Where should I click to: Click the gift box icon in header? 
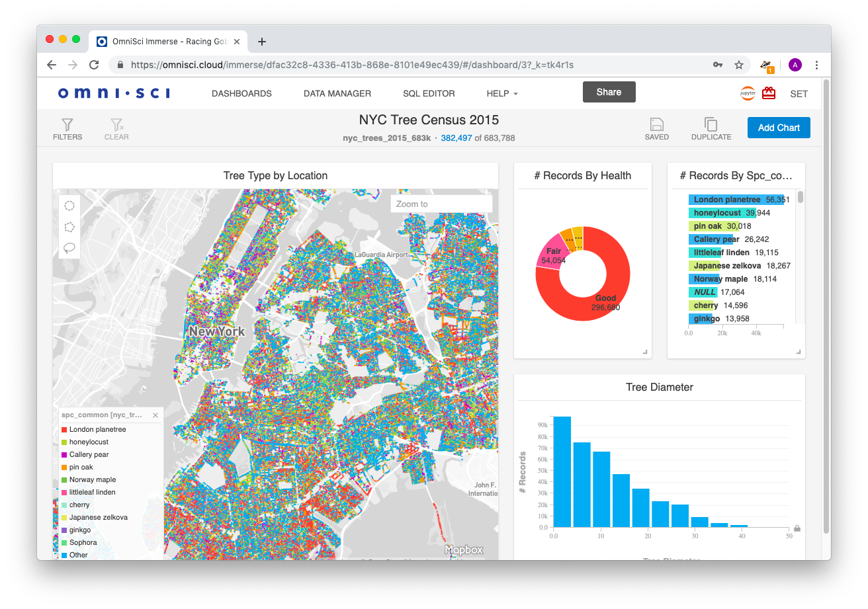coord(769,93)
